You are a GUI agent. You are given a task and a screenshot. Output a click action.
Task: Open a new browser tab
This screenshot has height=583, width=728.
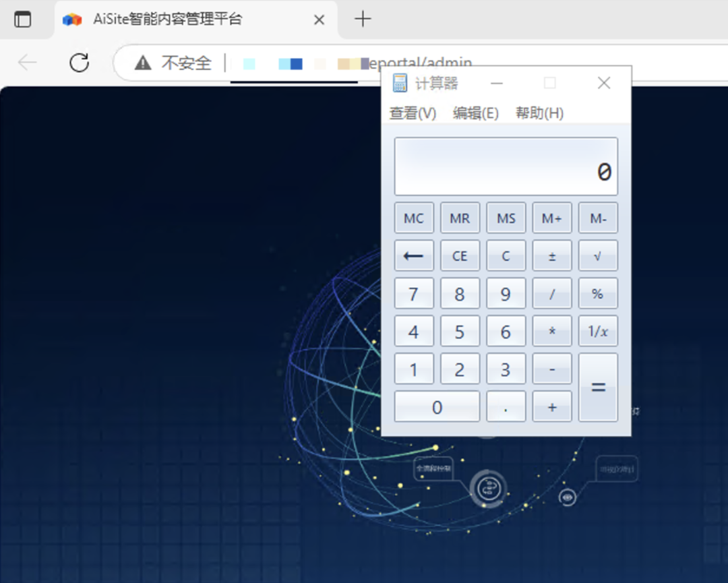click(x=363, y=19)
